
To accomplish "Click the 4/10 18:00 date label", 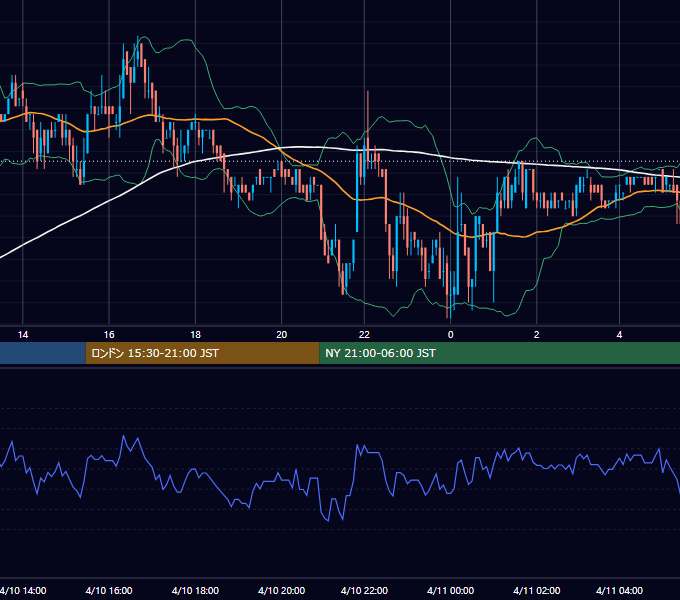I will 195,591.
